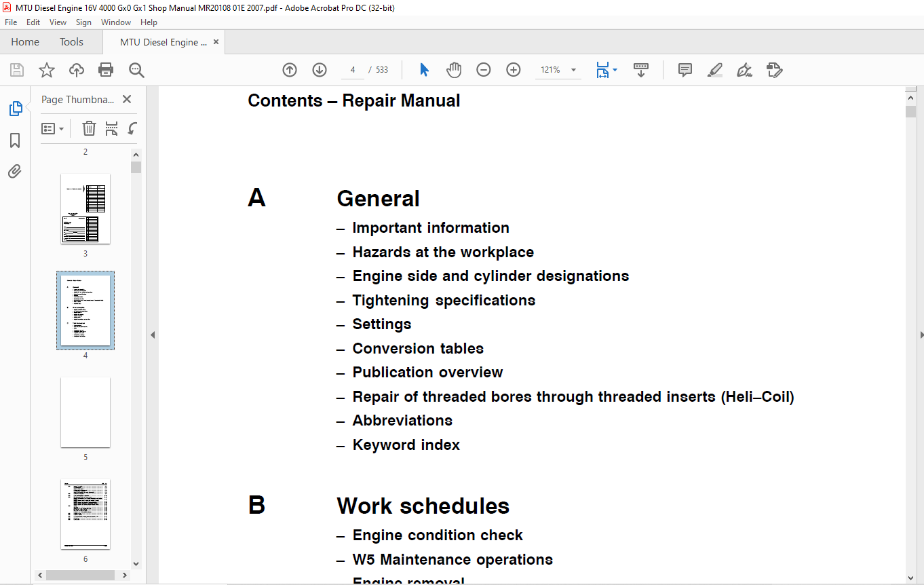Close the MTU Diesel Engine document tab
This screenshot has width=924, height=585.
216,42
